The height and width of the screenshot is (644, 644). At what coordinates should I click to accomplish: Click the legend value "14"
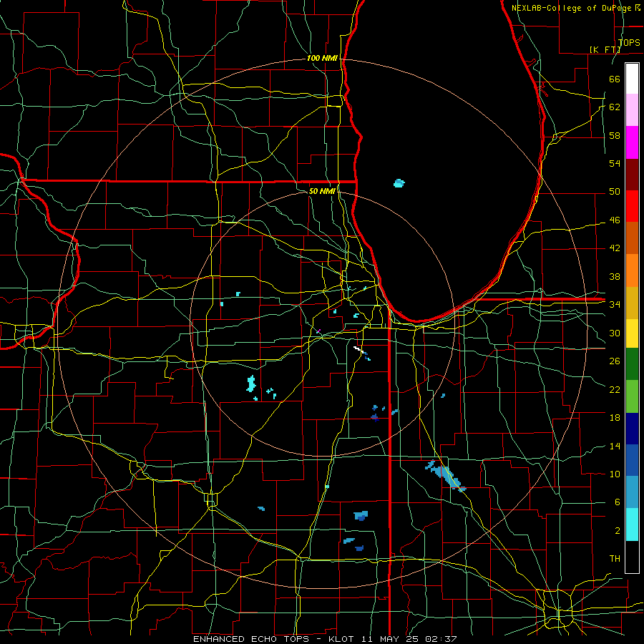(x=615, y=446)
